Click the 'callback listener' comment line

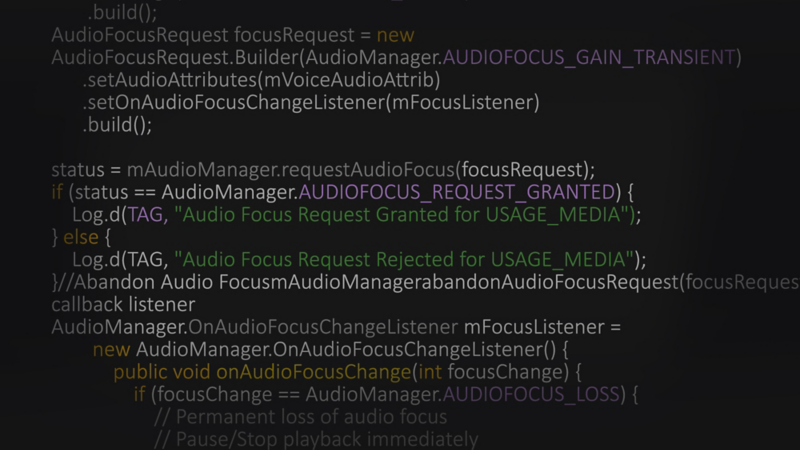pos(123,305)
